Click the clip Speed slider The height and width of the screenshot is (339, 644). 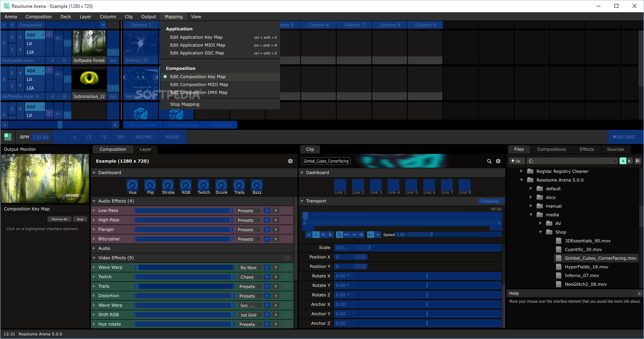point(448,235)
